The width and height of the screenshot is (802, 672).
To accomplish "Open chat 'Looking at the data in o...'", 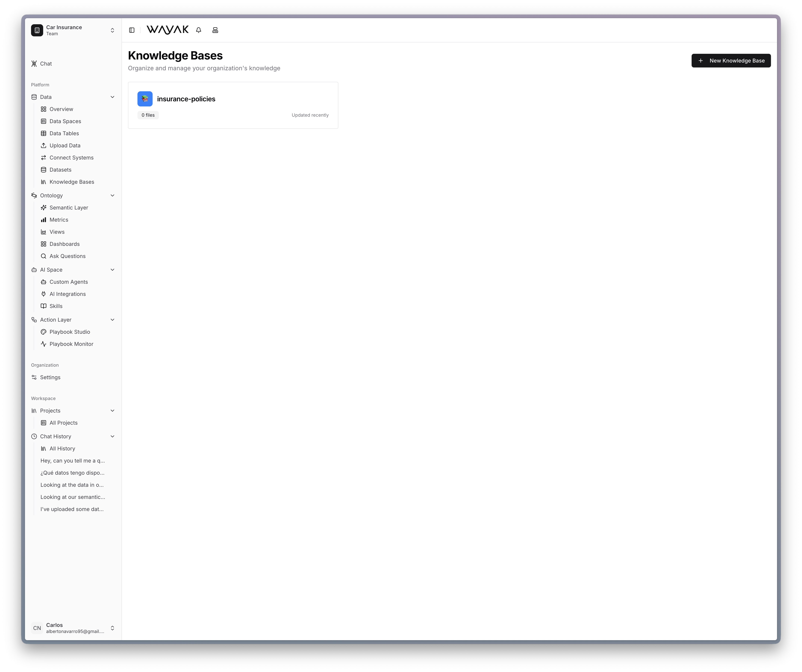I will click(72, 485).
